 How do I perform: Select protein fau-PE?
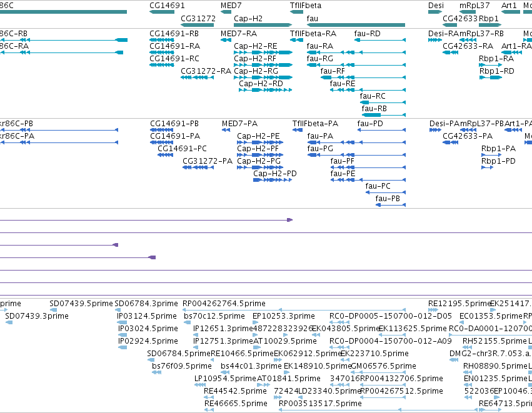pos(343,174)
